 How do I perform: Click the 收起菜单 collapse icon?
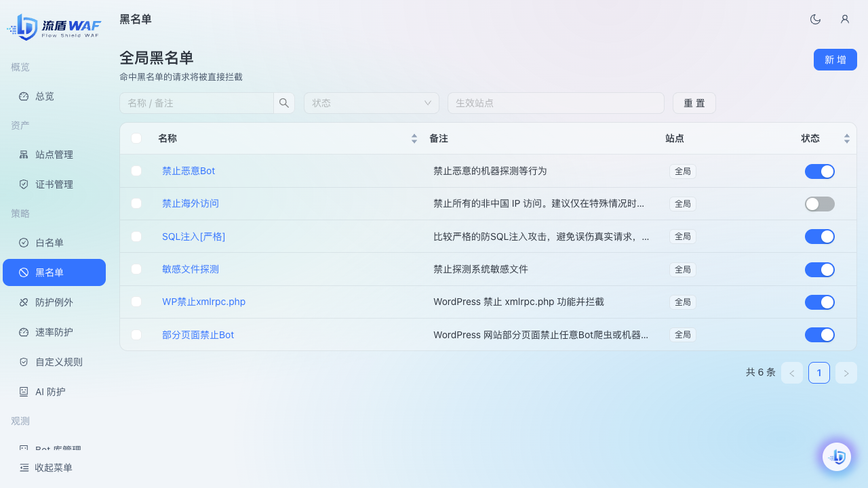click(x=24, y=468)
